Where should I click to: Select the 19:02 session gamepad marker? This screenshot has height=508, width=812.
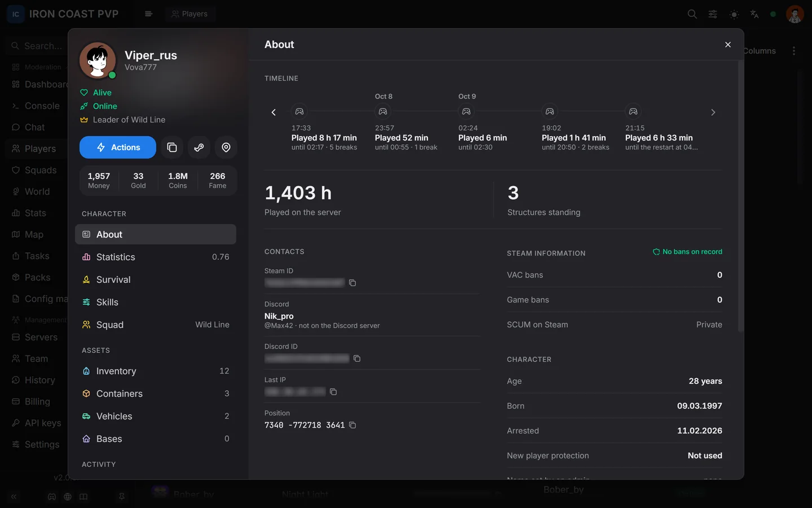point(550,112)
